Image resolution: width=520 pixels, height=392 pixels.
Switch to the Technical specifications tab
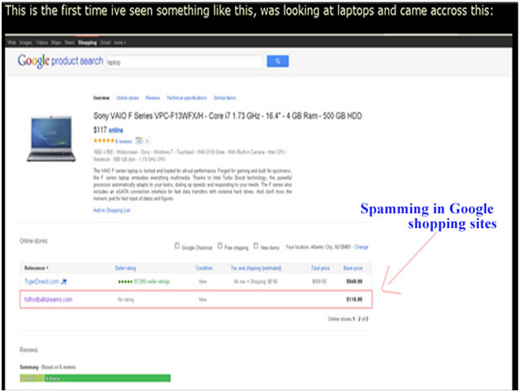(x=187, y=98)
